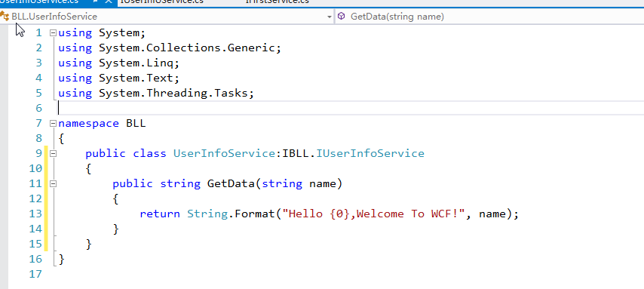644x289 pixels.
Task: Click the 'class' keyword on line 9
Action: click(x=149, y=154)
